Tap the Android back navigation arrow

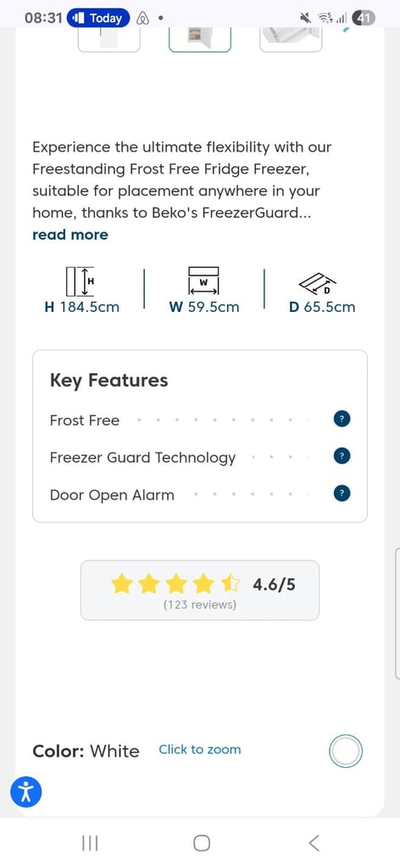[314, 843]
